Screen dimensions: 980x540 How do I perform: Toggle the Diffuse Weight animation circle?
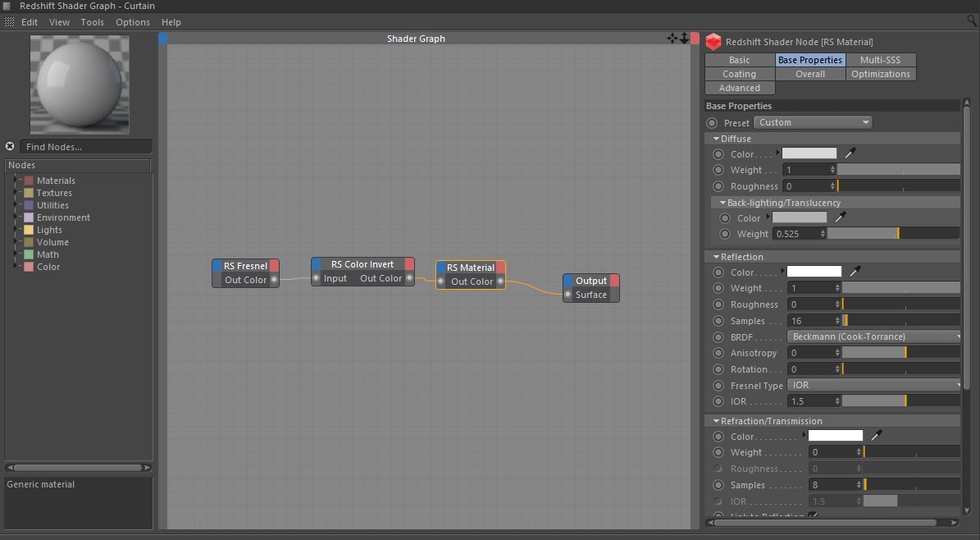coord(718,170)
